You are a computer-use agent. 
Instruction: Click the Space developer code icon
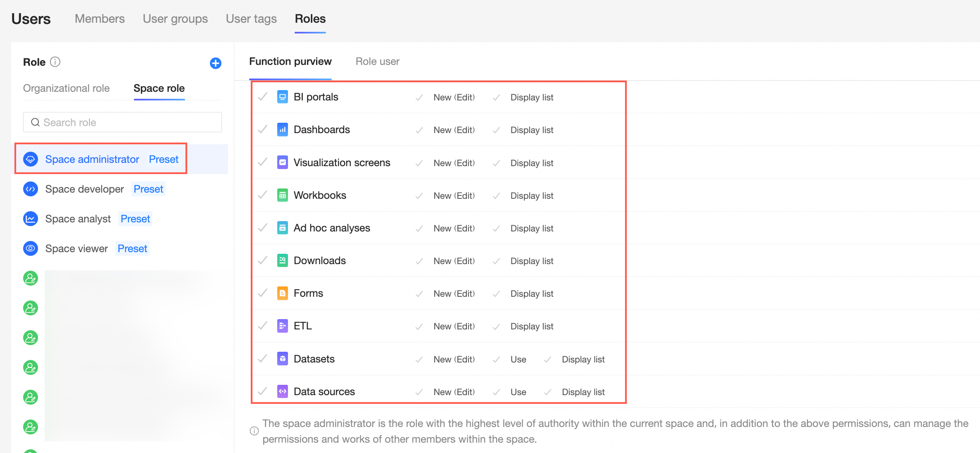(x=31, y=189)
